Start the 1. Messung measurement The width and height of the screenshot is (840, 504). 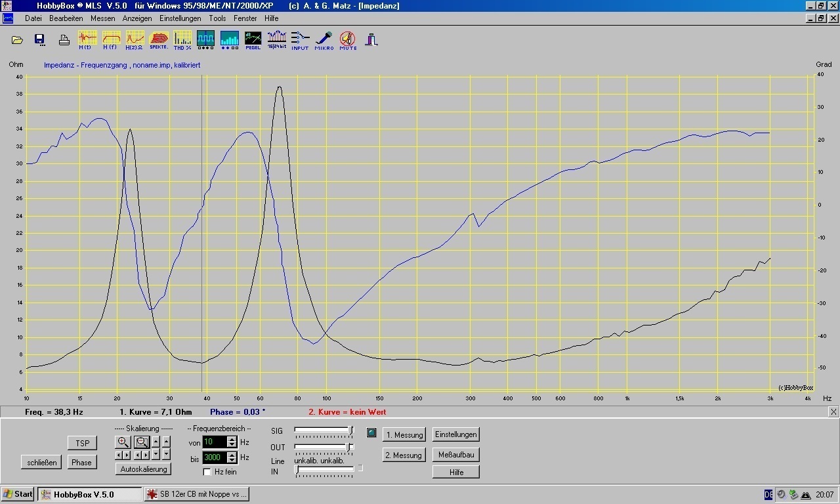pos(404,434)
